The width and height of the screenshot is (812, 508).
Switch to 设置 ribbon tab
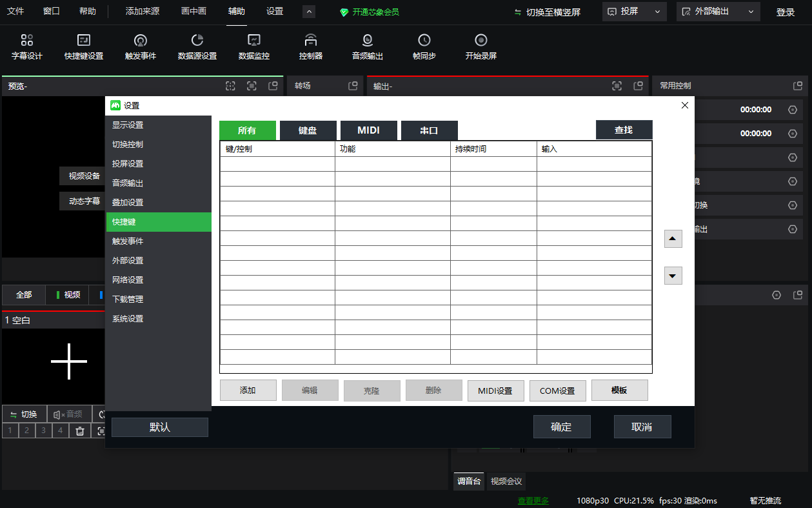(x=275, y=11)
